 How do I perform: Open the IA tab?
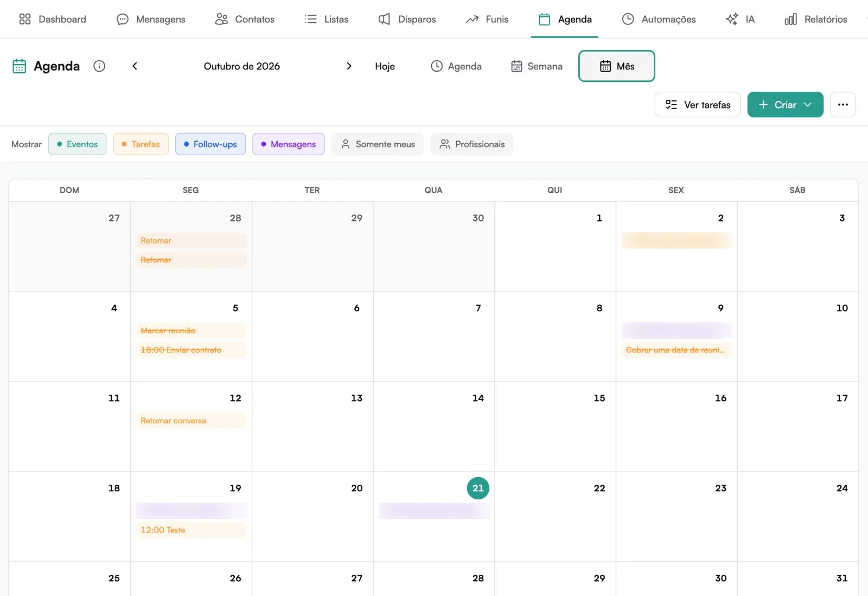tap(740, 19)
